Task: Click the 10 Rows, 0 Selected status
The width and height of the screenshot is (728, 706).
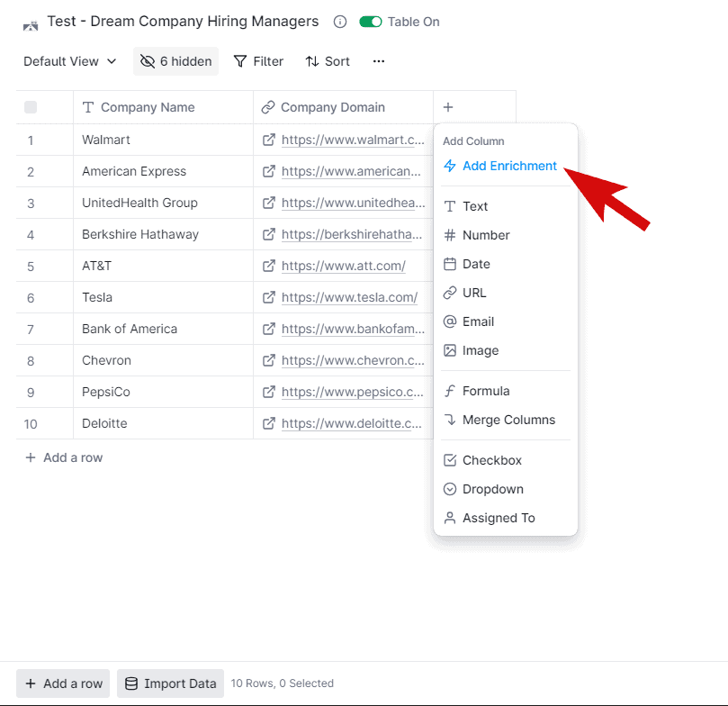Action: coord(283,683)
